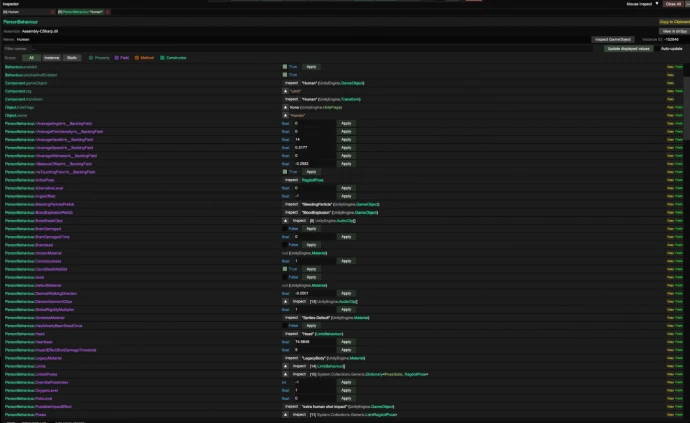The image size is (690, 423).
Task: Apply the Consciousness value
Action: (x=346, y=261)
